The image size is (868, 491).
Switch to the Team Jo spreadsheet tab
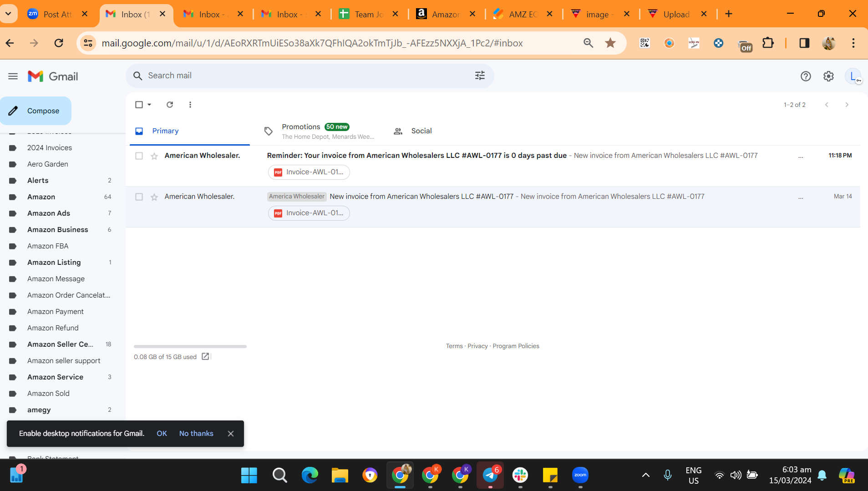pos(369,14)
